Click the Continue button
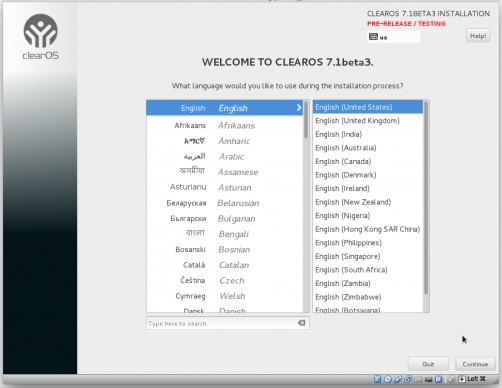Viewport: 502px width, 388px height. pos(475,364)
